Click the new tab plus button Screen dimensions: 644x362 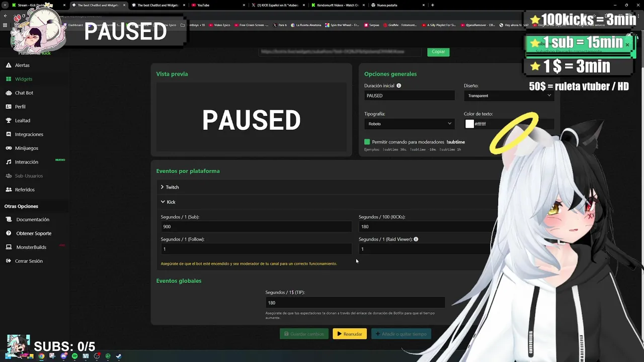(x=432, y=5)
